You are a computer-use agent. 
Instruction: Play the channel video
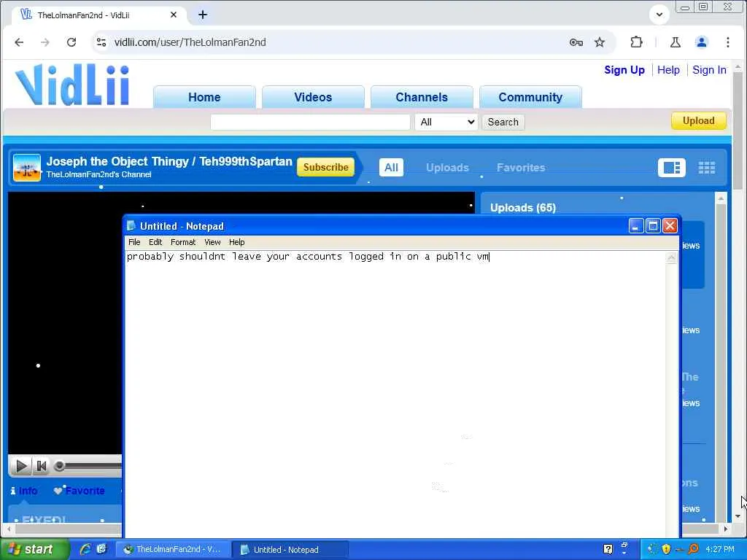pyautogui.click(x=21, y=466)
